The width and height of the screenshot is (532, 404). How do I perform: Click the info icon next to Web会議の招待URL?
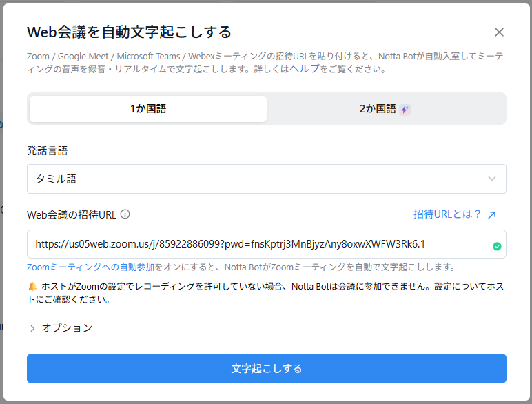(125, 214)
